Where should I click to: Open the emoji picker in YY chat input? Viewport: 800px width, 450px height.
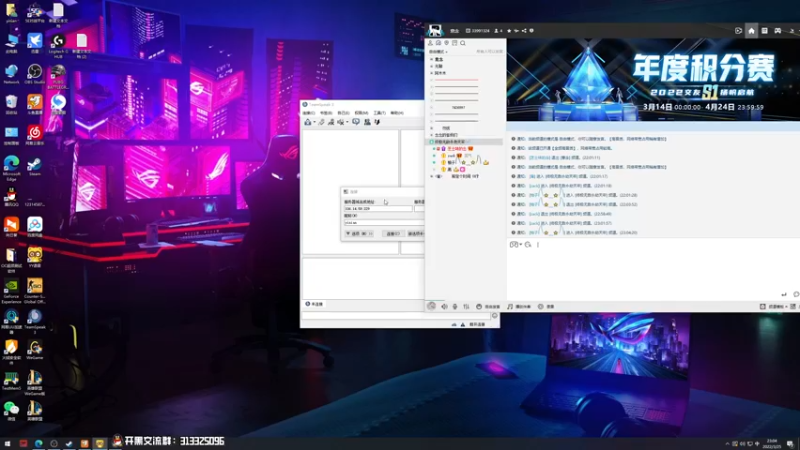(x=528, y=245)
